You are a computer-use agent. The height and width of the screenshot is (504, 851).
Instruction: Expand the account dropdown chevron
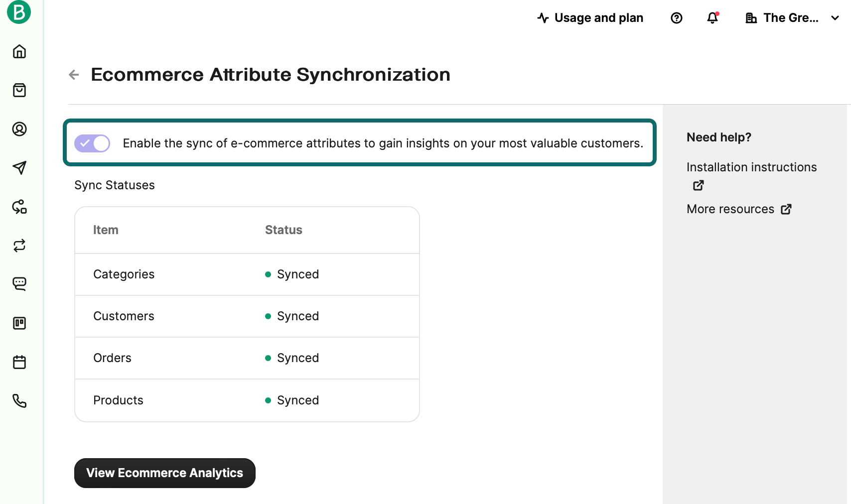click(835, 18)
